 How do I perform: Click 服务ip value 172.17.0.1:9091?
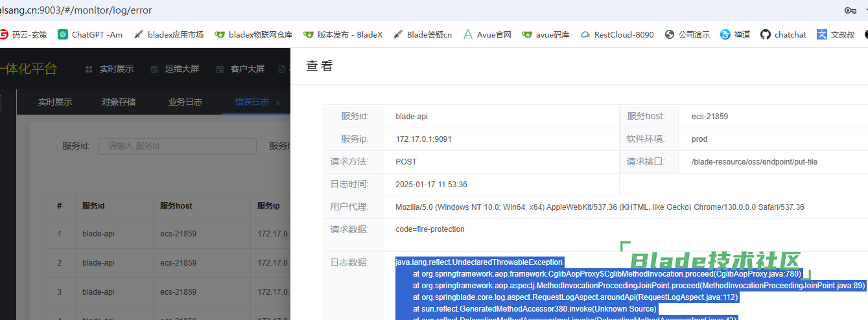424,139
